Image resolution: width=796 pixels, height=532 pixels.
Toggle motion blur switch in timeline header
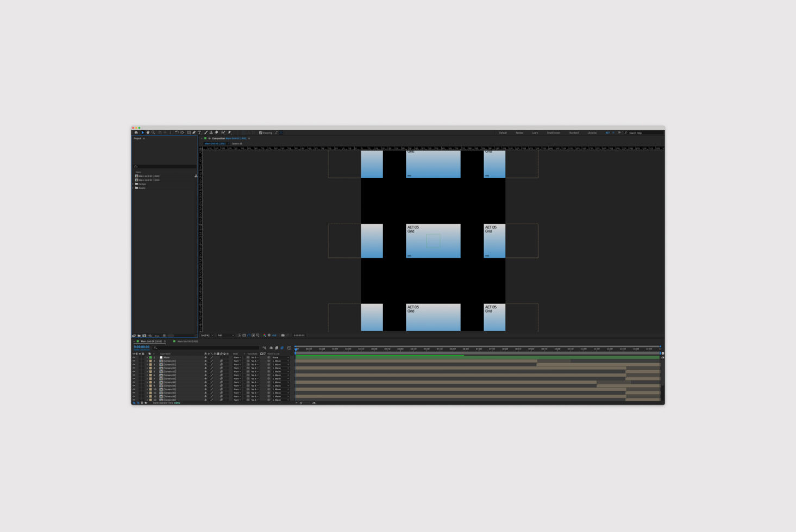(282, 348)
